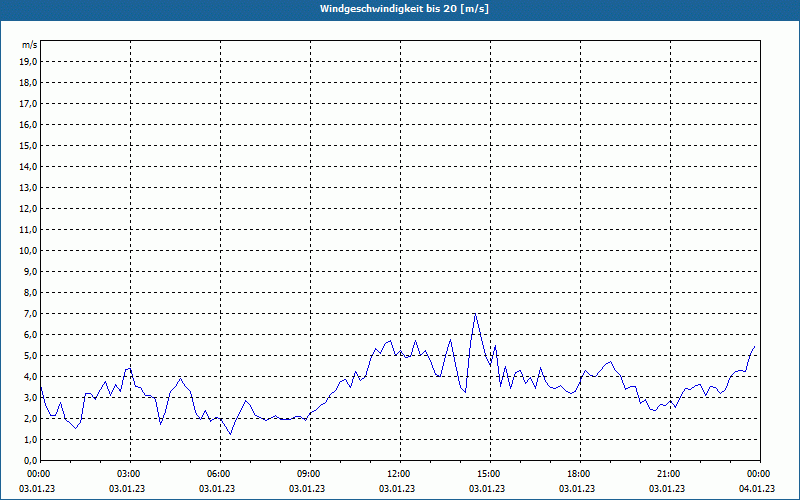Click the 19,0 y-axis label

(x=30, y=62)
